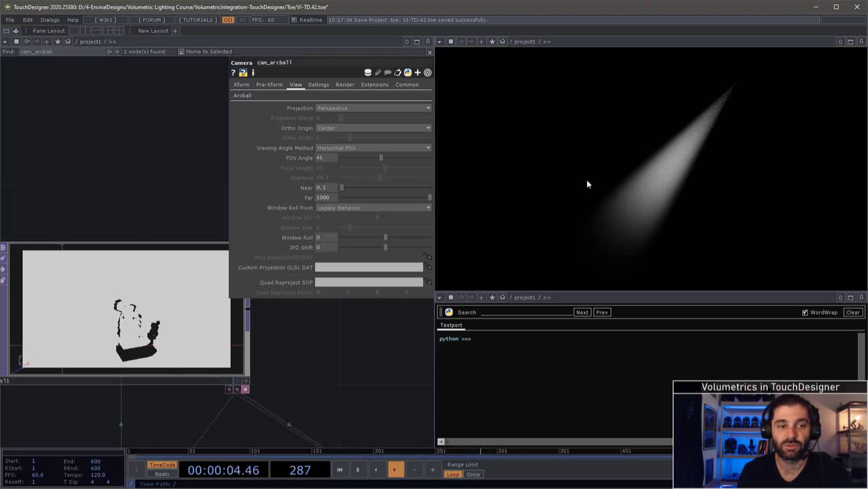
Task: Open Python help icon in Camera parameters
Action: click(243, 73)
